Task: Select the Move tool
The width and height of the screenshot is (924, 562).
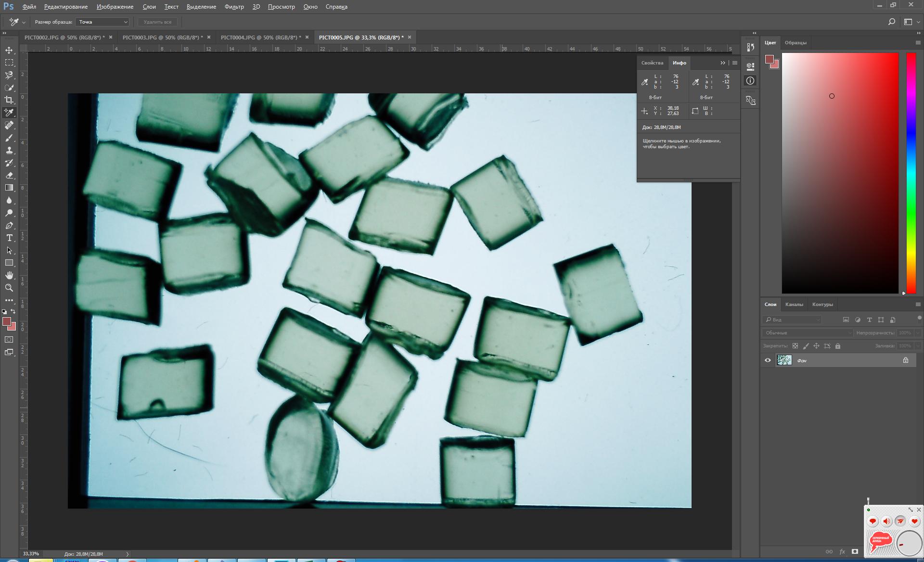Action: pyautogui.click(x=9, y=50)
